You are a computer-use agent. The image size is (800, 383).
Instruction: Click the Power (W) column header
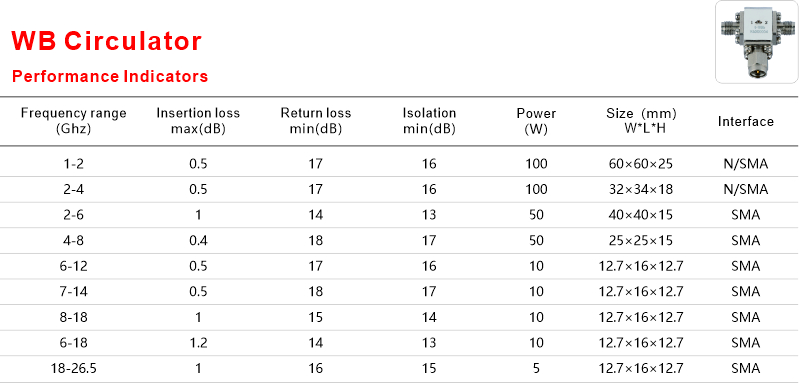tap(536, 121)
